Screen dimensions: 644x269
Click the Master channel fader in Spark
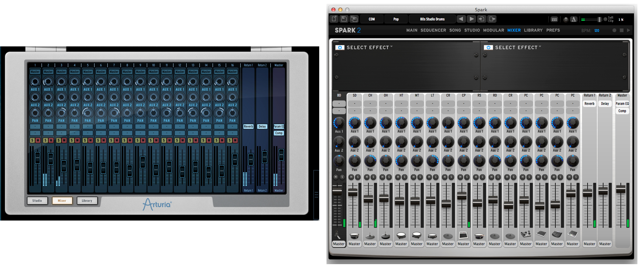621,189
